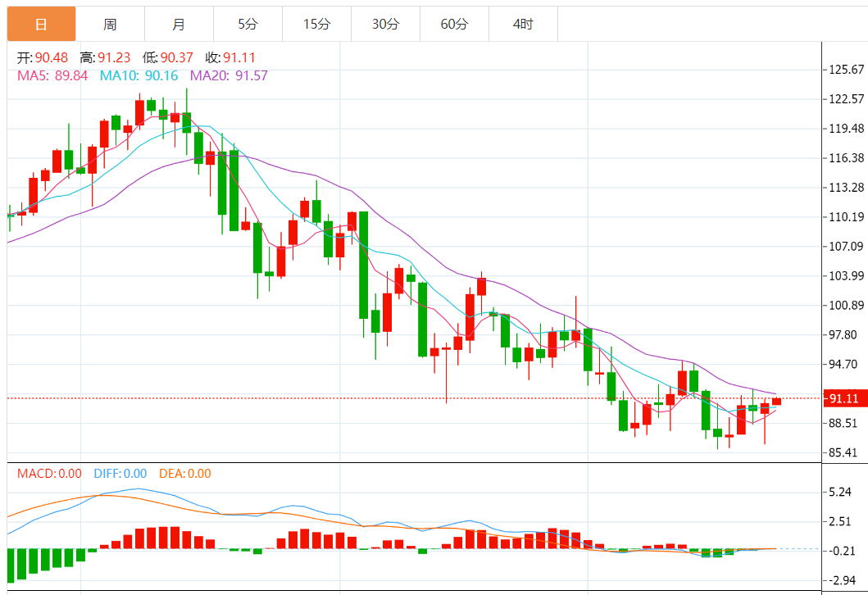The width and height of the screenshot is (868, 595).
Task: Click the latest red candlestick at chart end
Action: click(x=777, y=402)
